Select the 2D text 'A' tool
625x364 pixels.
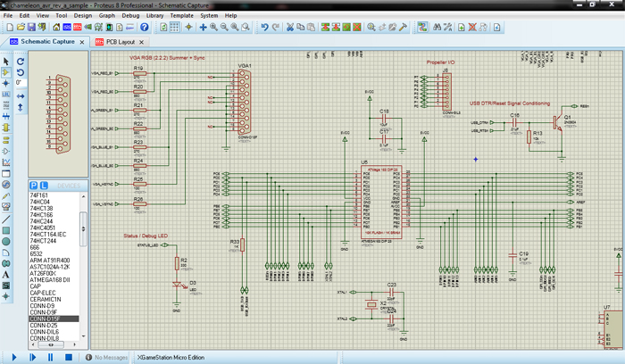[x=6, y=275]
